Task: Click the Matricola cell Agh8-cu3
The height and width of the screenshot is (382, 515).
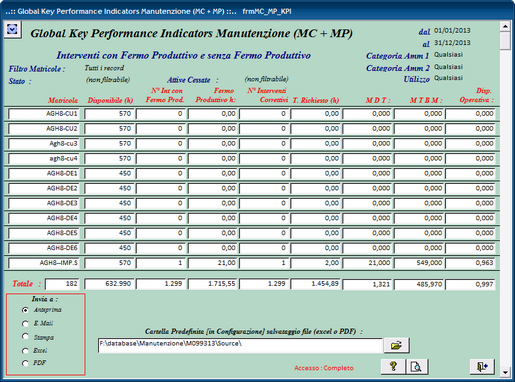Action: pyautogui.click(x=44, y=144)
